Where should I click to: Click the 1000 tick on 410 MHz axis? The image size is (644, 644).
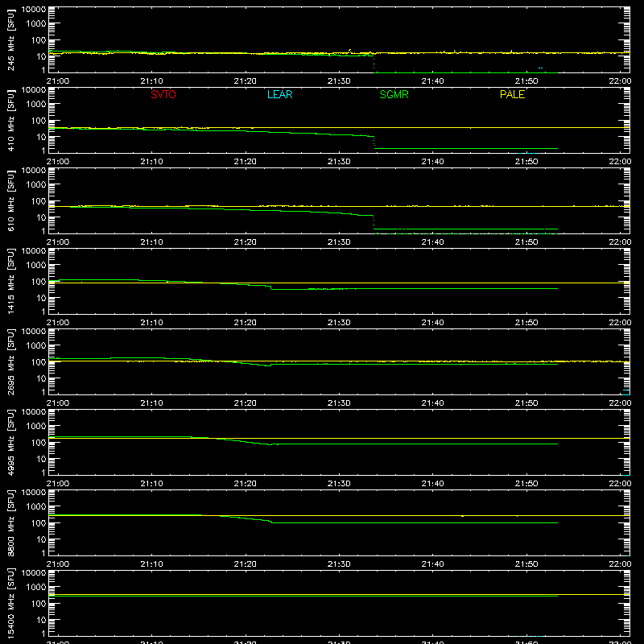coord(36,105)
